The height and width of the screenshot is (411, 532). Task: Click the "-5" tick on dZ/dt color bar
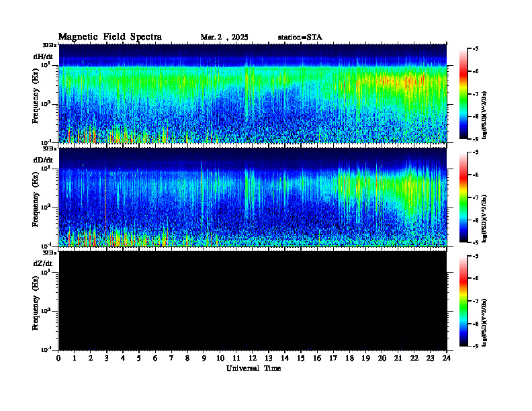coord(475,256)
